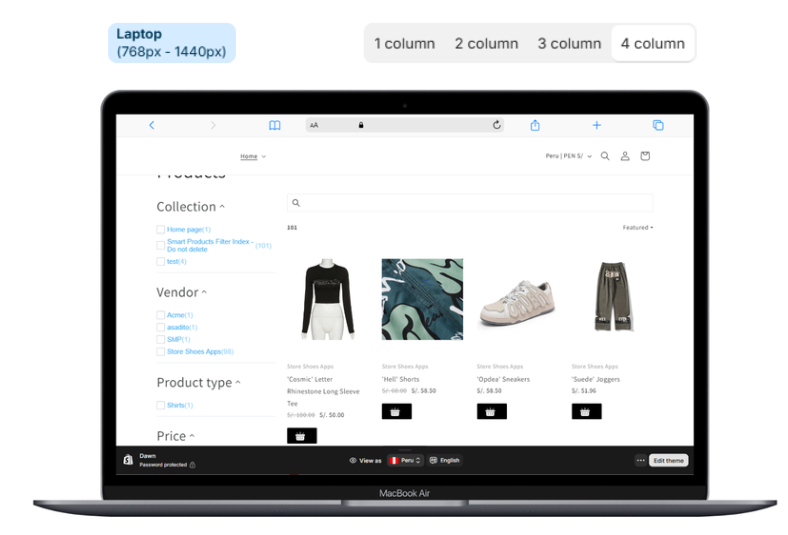Collapse the Vendor filter section
The width and height of the screenshot is (788, 535).
[181, 293]
